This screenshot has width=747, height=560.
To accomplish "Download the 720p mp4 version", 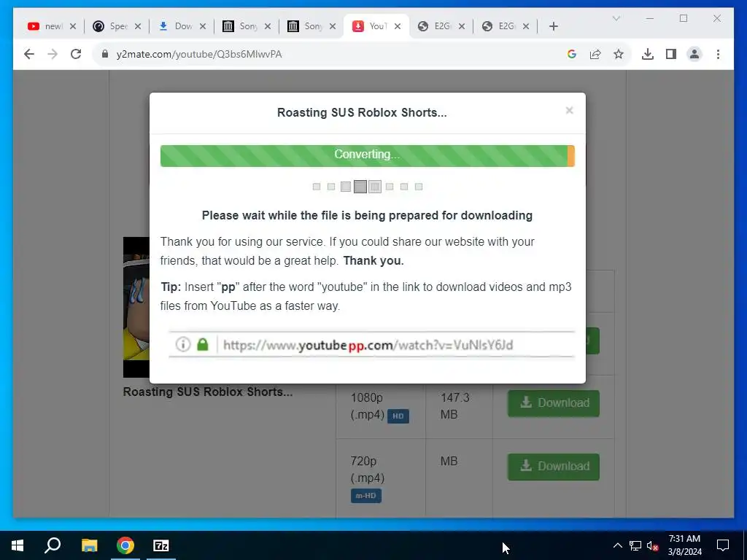I will tap(554, 467).
